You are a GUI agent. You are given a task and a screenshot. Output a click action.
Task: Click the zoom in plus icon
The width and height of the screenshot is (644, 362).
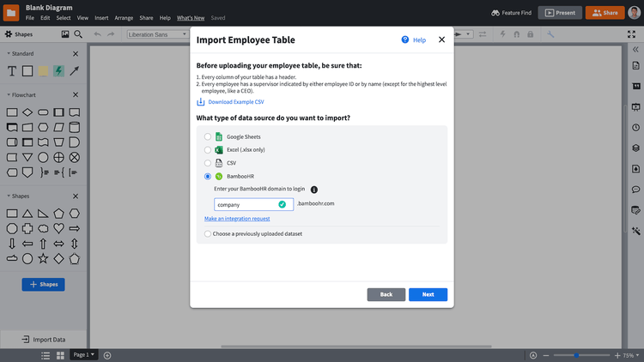617,355
